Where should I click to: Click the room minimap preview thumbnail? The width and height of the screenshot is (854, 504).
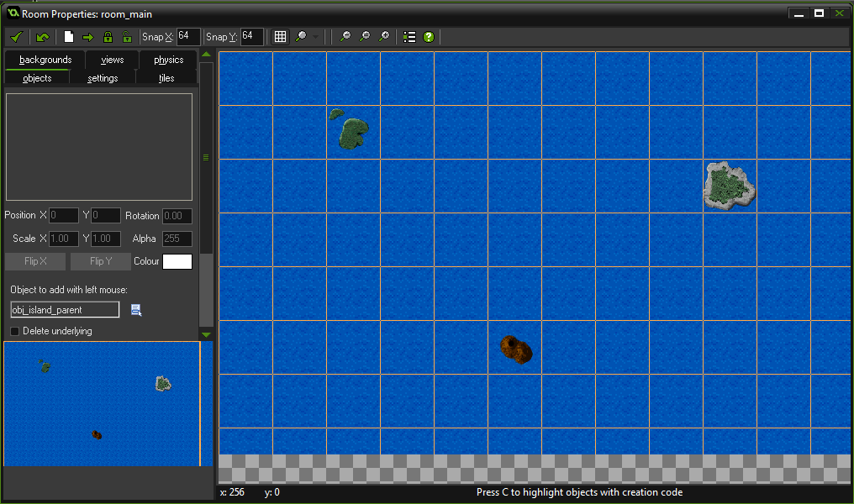[102, 403]
